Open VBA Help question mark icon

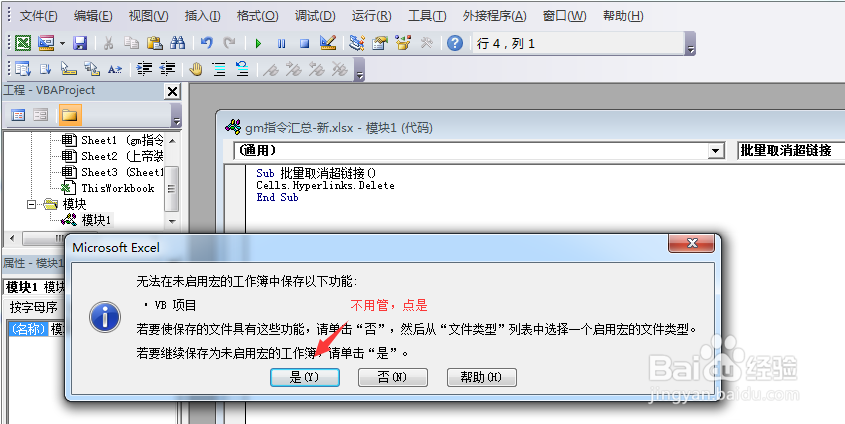click(x=455, y=43)
